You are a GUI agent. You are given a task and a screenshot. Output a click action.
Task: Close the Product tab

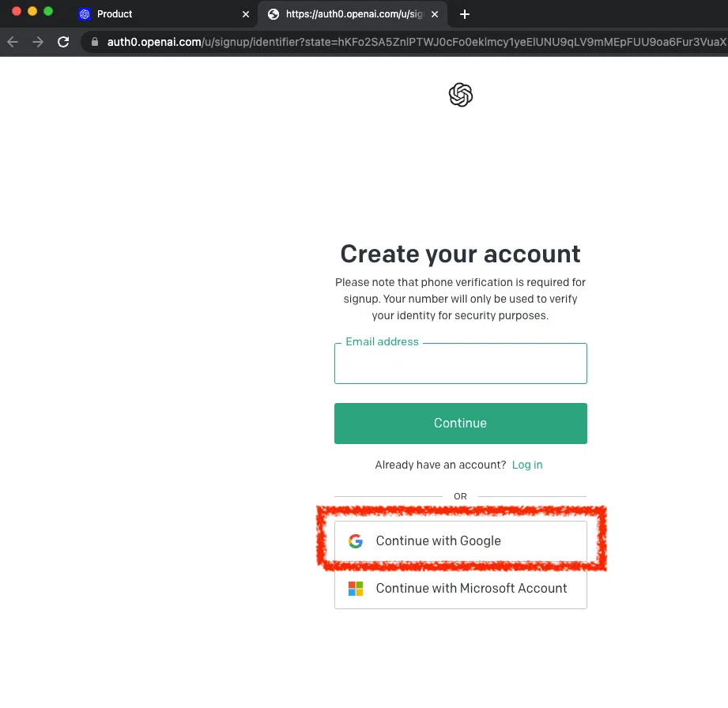(x=246, y=14)
